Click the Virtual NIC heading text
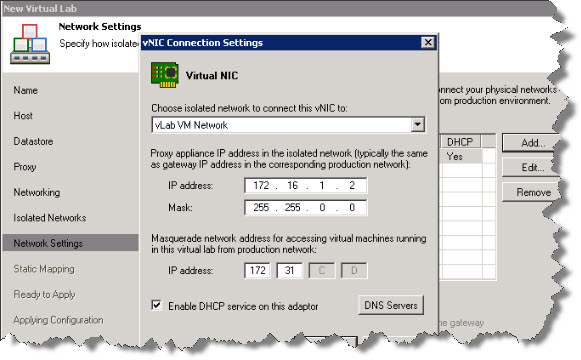This screenshot has width=581, height=360. (x=212, y=76)
